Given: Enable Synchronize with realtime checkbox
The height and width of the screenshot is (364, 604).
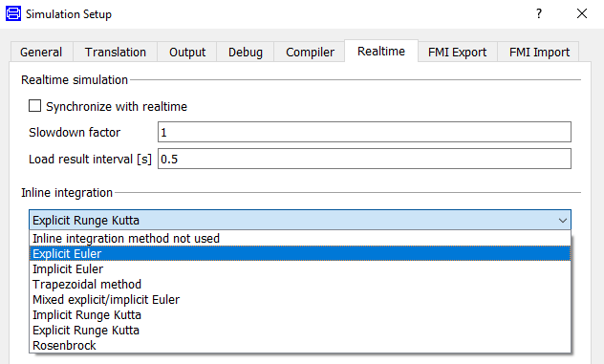Looking at the screenshot, I should (x=34, y=106).
